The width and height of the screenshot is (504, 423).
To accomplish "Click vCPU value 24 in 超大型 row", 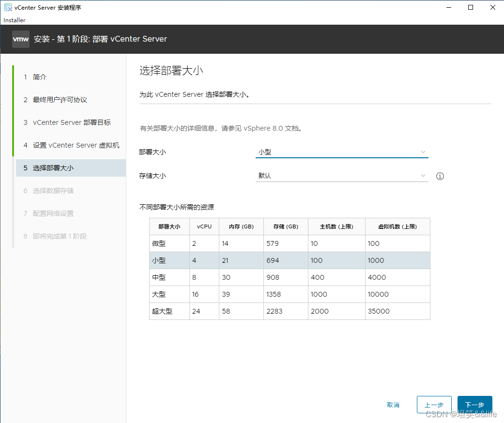I will pos(196,312).
